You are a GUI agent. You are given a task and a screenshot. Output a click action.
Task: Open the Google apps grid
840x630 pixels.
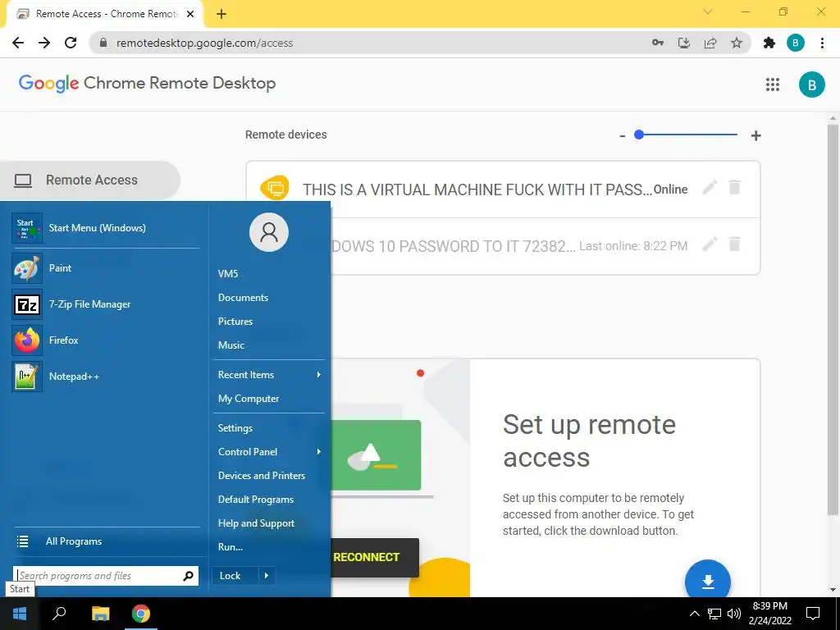click(x=773, y=84)
